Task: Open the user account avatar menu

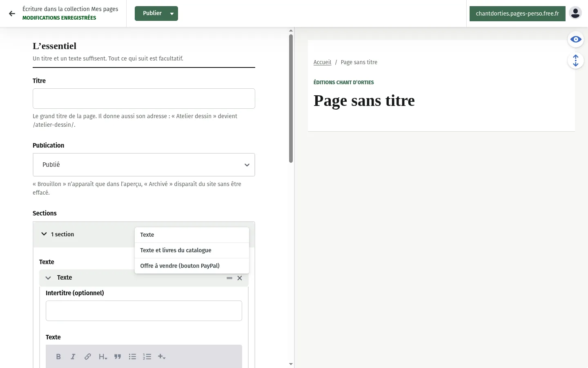Action: pos(575,13)
